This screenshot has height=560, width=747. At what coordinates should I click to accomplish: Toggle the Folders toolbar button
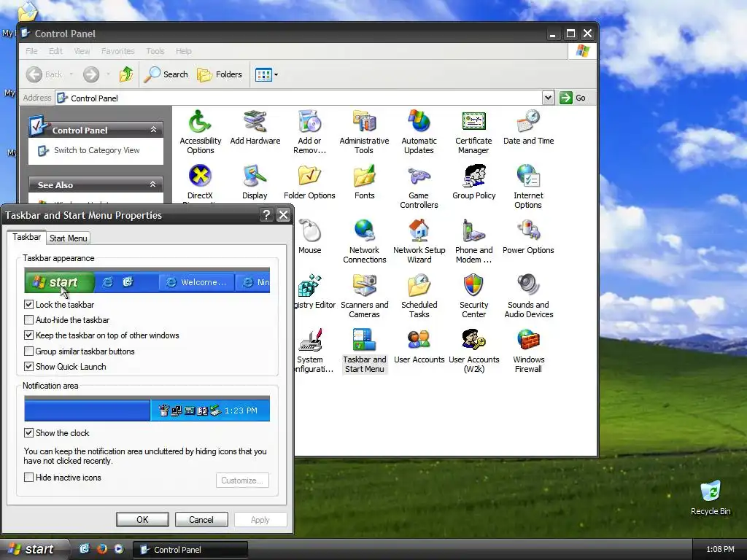click(220, 74)
